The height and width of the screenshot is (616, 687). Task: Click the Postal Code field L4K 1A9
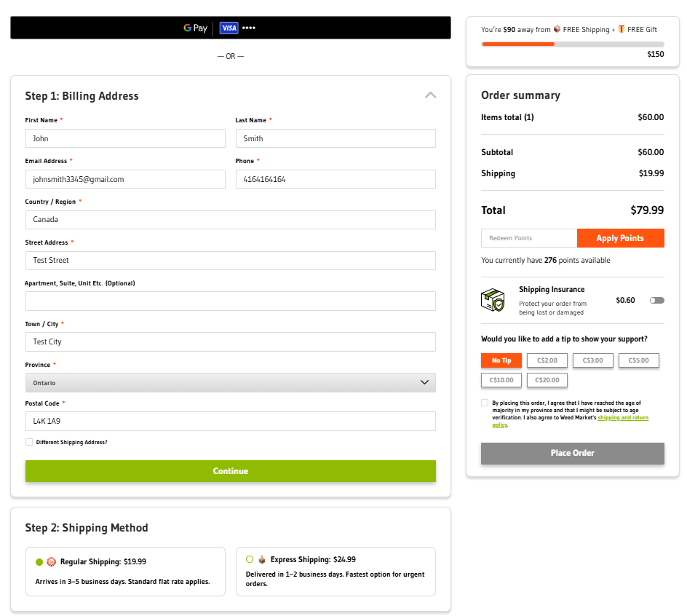[231, 422]
